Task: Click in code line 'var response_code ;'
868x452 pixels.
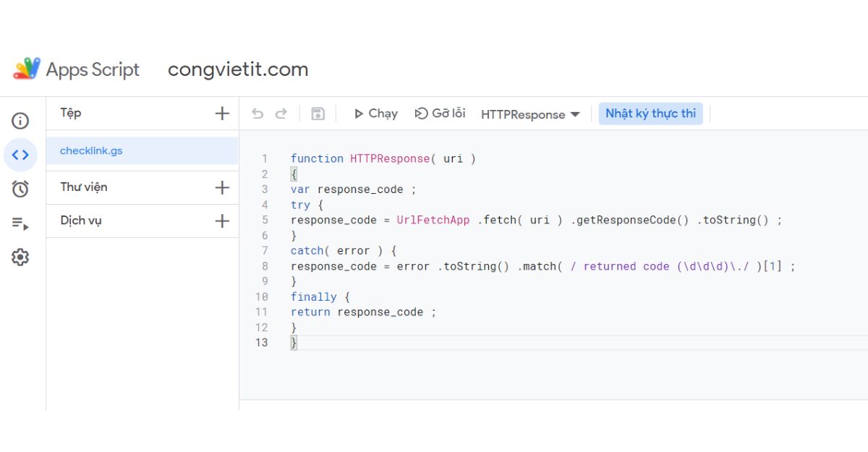Action: [354, 189]
